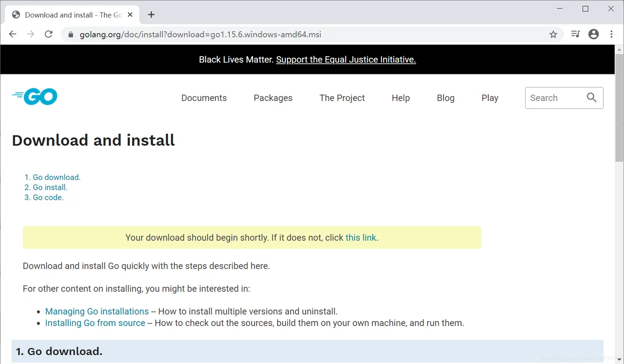Click the browser forward arrow
This screenshot has height=364, width=624.
pos(31,34)
